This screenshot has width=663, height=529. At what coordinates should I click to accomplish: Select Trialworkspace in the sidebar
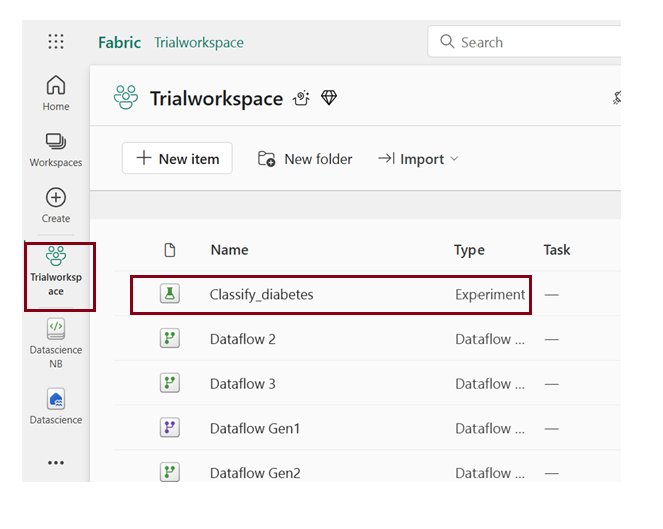click(x=56, y=271)
